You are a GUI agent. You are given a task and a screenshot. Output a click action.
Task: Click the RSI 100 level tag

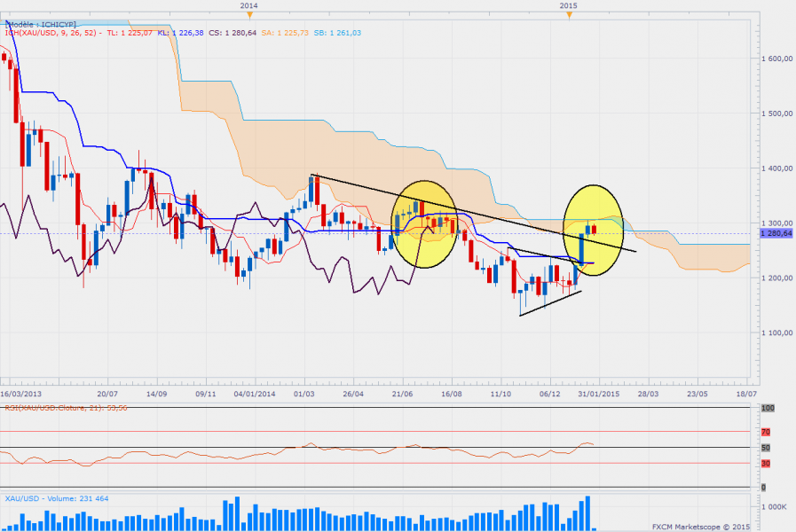[x=768, y=408]
